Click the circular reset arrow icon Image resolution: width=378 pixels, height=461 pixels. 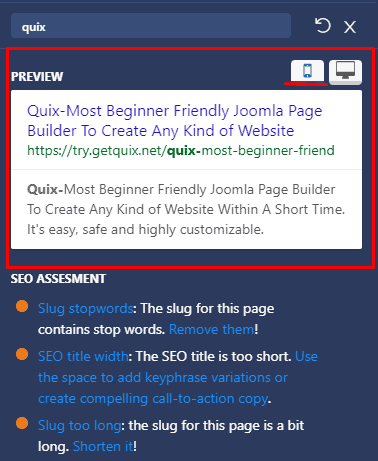click(x=323, y=26)
